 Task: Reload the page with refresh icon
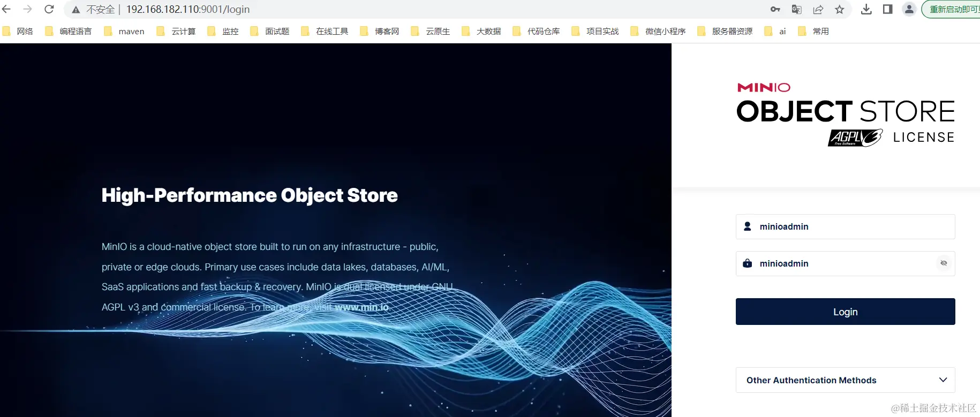tap(49, 9)
